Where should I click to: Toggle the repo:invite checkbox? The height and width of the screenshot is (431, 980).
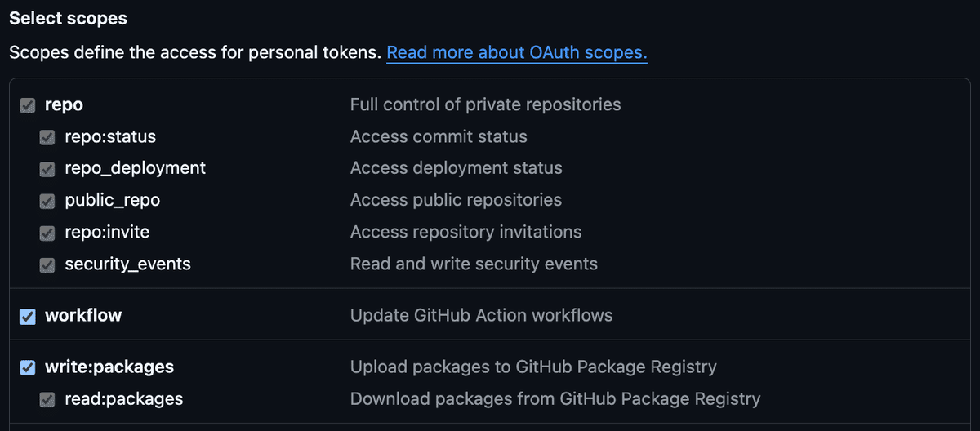(x=48, y=233)
